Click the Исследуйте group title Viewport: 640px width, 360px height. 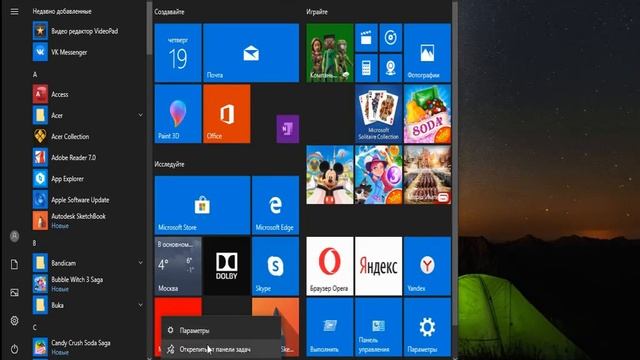click(169, 164)
